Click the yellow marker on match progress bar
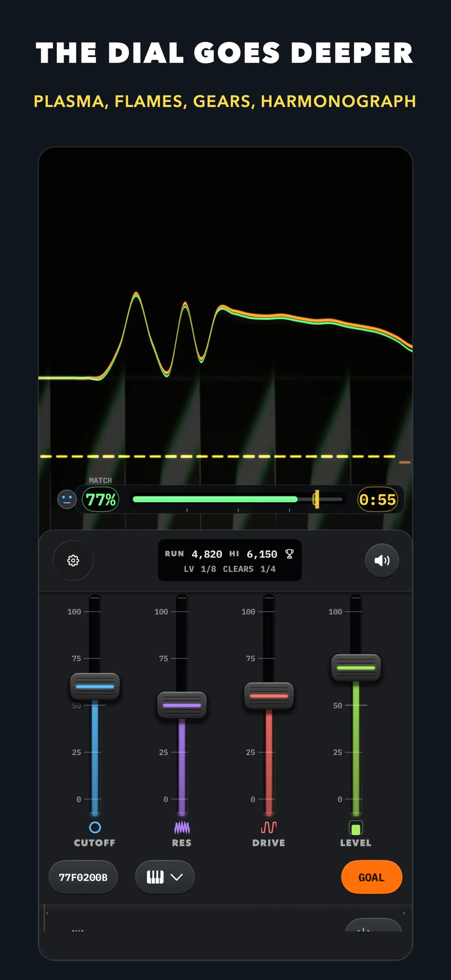This screenshot has width=451, height=980. [316, 499]
